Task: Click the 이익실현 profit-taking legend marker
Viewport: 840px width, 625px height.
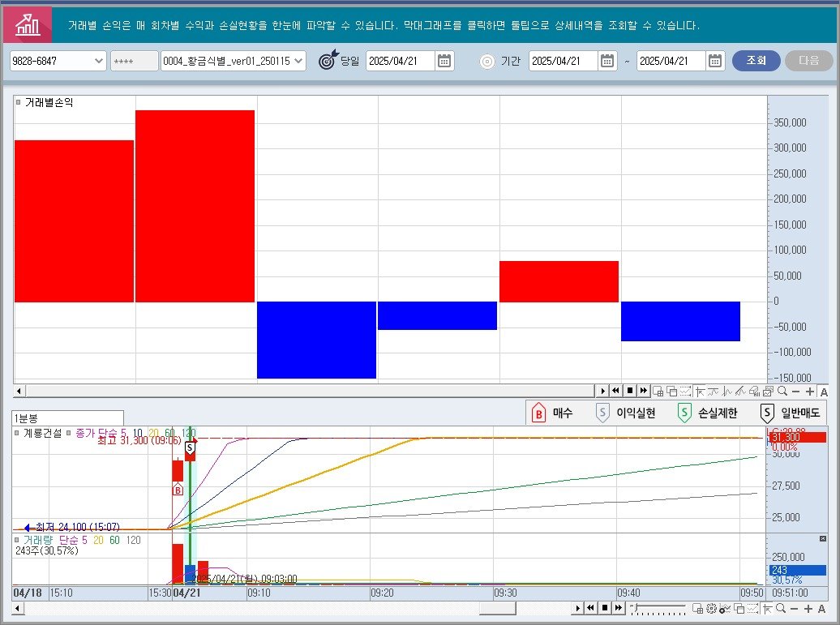Action: point(602,413)
